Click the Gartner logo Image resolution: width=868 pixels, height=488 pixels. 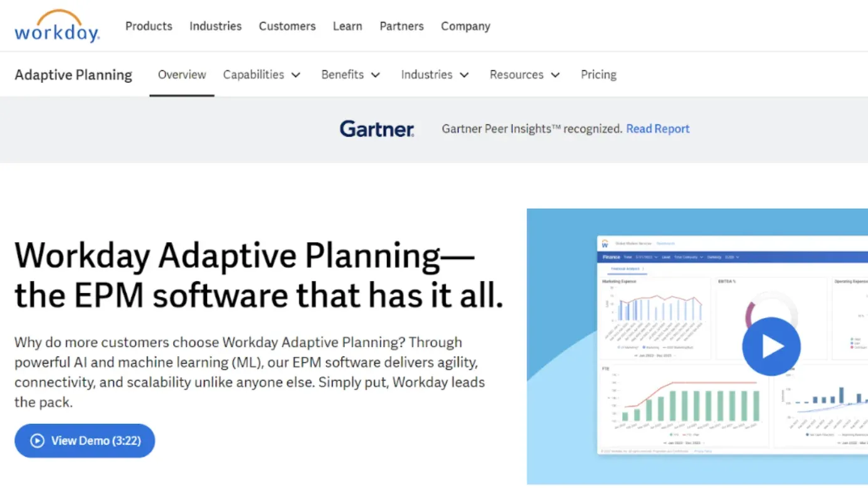[376, 129]
